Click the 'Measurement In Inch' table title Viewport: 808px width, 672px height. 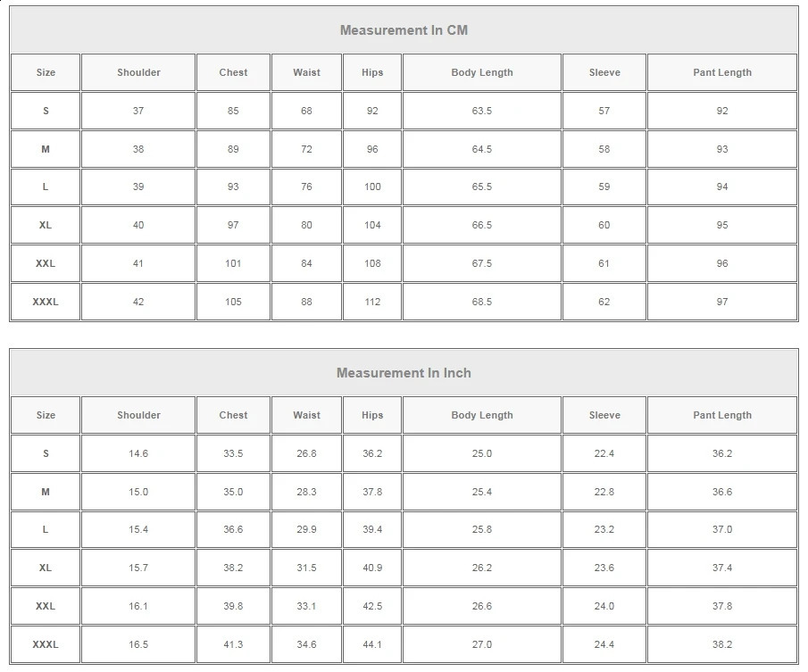[x=404, y=373]
